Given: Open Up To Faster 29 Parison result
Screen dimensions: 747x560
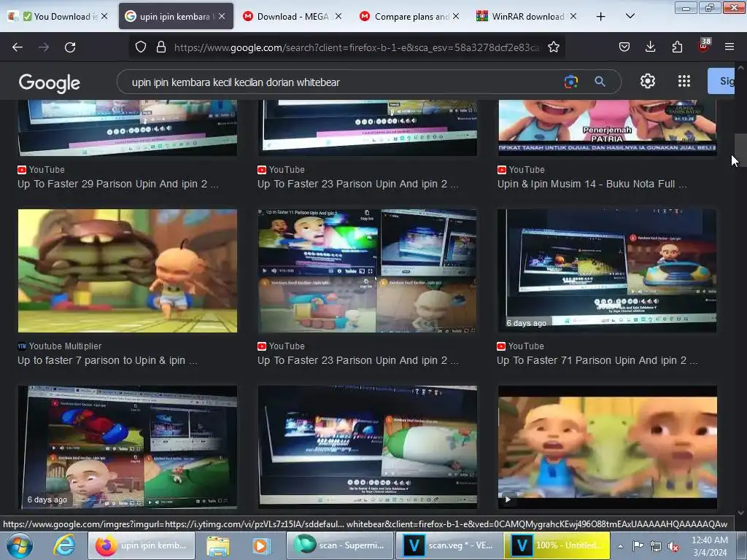Looking at the screenshot, I should click(117, 184).
